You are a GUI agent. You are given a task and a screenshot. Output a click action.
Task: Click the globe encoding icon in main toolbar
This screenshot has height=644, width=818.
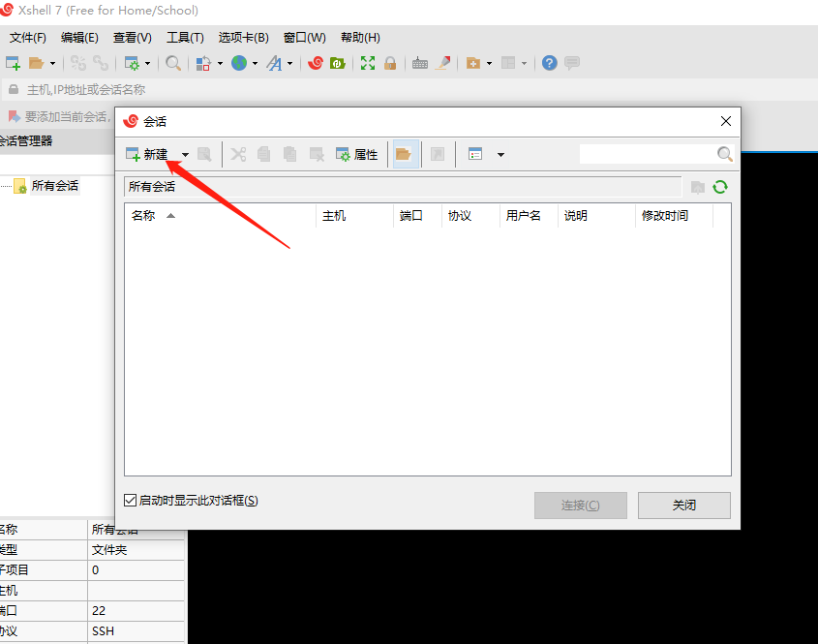pyautogui.click(x=239, y=63)
